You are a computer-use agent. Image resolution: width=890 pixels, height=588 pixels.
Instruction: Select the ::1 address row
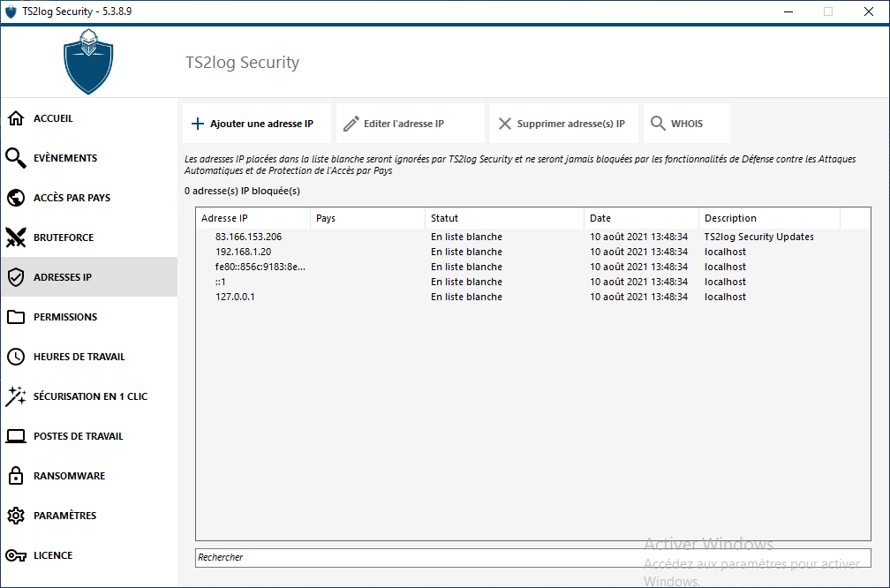pyautogui.click(x=533, y=282)
